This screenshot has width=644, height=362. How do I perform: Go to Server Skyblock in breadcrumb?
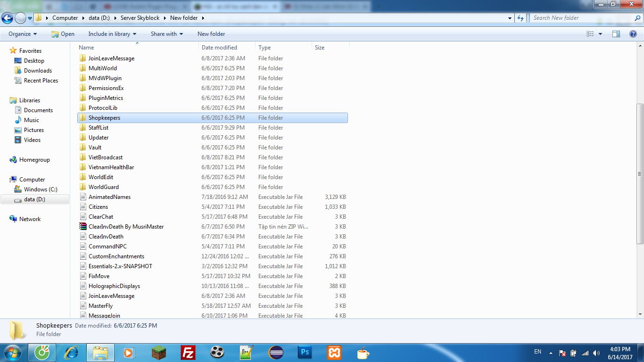(x=140, y=18)
